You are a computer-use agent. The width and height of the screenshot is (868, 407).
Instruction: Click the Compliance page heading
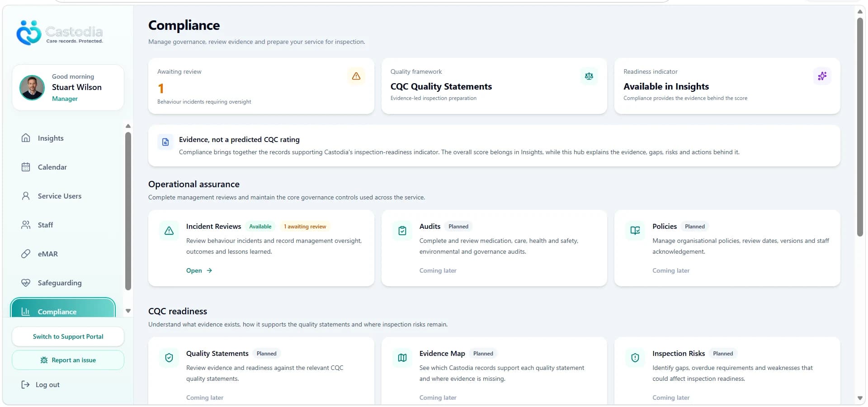coord(184,25)
